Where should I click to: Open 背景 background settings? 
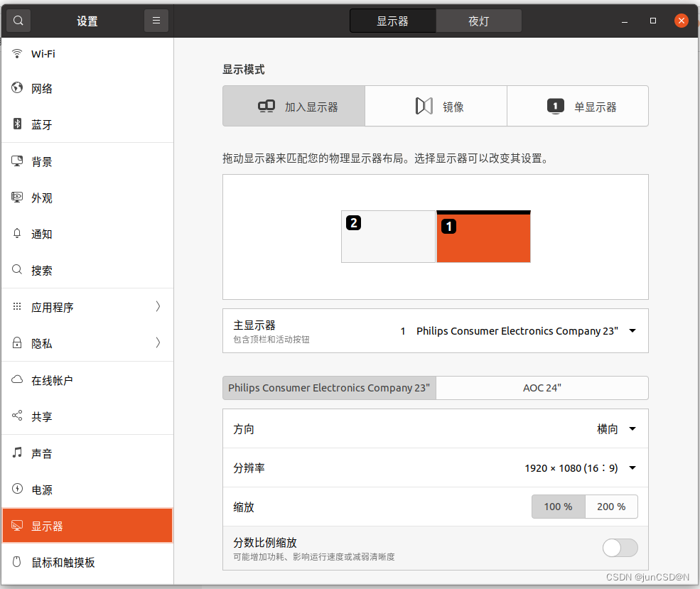click(x=87, y=161)
